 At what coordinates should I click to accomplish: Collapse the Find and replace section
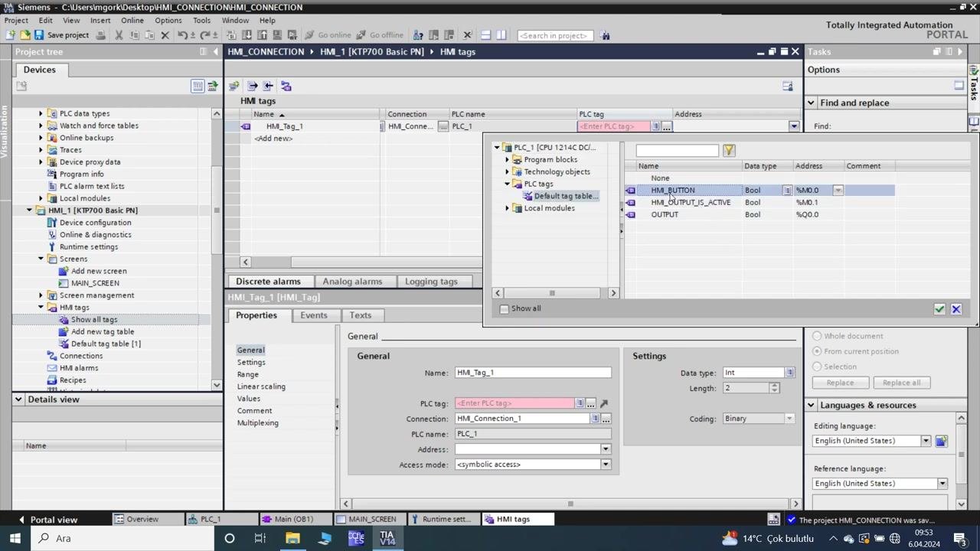(x=811, y=103)
